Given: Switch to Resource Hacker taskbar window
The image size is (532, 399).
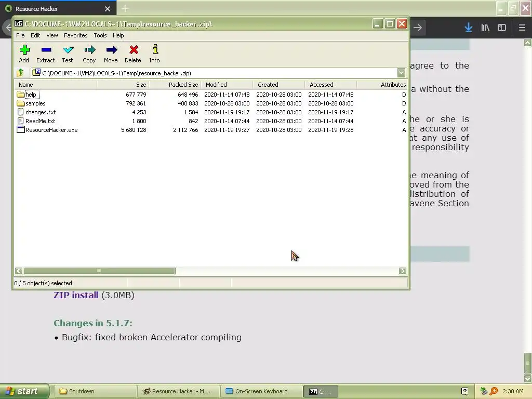Looking at the screenshot, I should click(179, 391).
